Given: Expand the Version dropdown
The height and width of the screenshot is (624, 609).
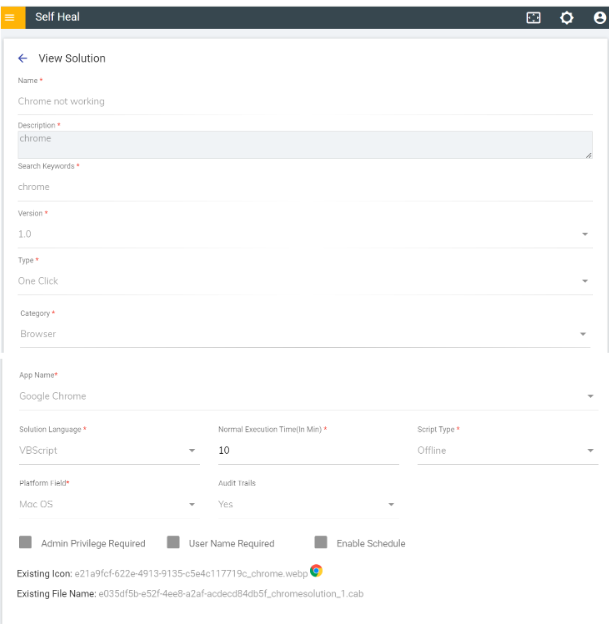Looking at the screenshot, I should coord(584,234).
